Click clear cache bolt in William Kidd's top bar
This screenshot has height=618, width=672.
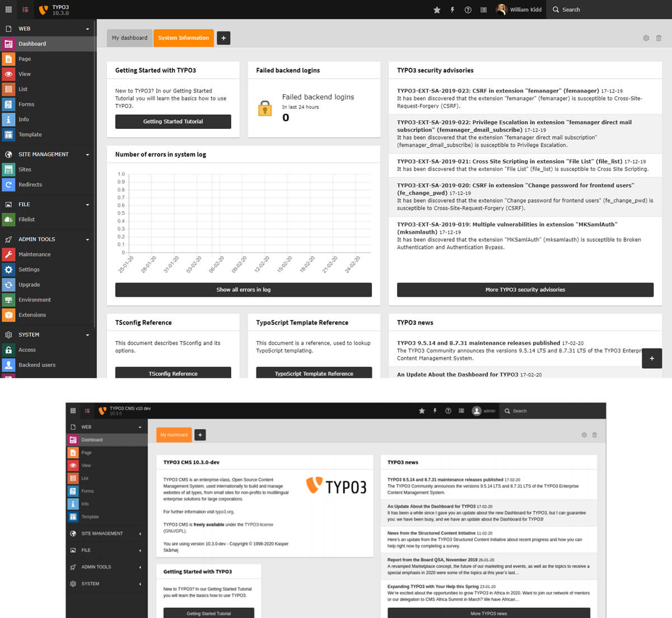pyautogui.click(x=452, y=10)
